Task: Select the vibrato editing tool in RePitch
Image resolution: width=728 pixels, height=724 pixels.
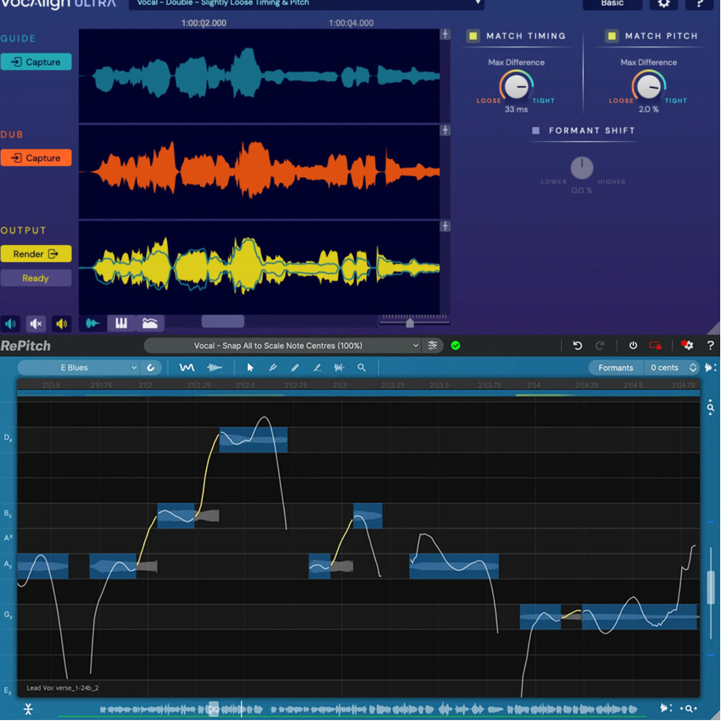Action: (x=339, y=367)
